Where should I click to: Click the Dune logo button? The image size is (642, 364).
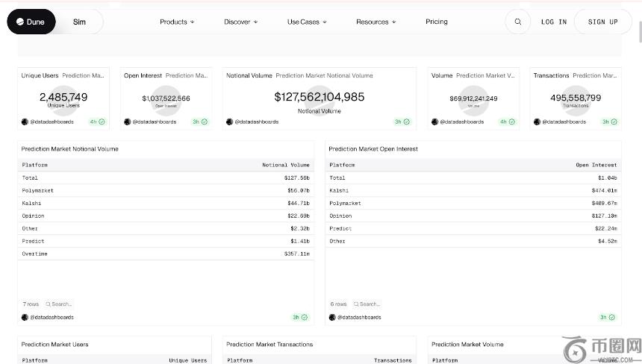[x=31, y=22]
